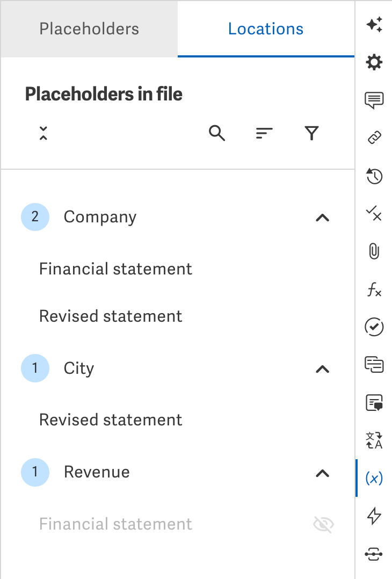
Task: Open the version history clock icon
Action: coord(374,176)
